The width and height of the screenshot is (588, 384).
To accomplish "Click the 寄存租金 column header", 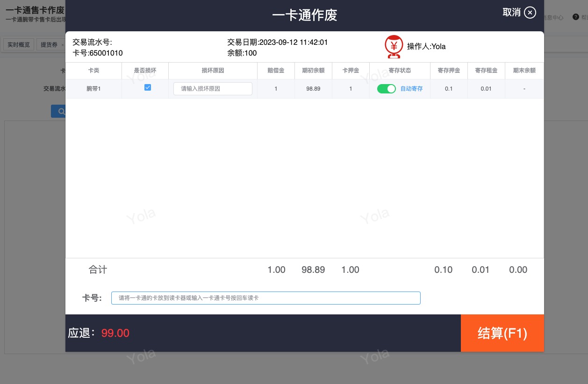I will point(486,71).
